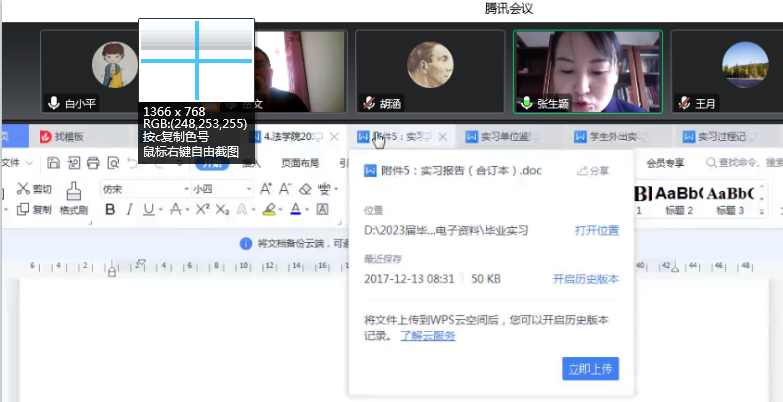Click 张生颖's active microphone icon
783x402 pixels.
(527, 103)
